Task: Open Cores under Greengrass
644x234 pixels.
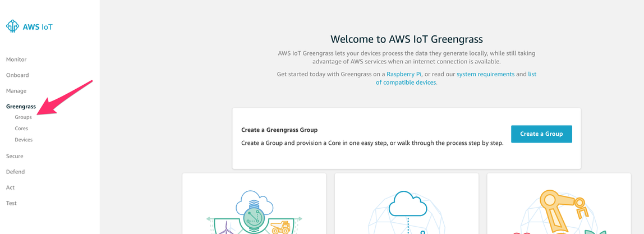Action: 21,129
